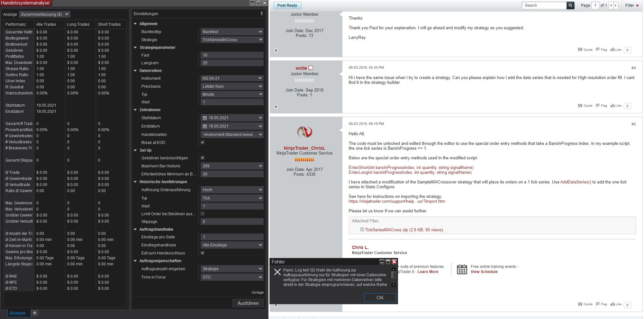Click the Post Reply button

pos(287,5)
